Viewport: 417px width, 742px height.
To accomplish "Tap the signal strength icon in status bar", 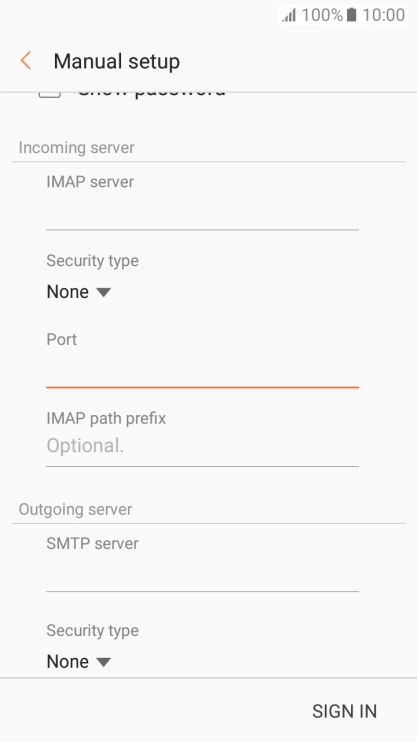I will (289, 15).
